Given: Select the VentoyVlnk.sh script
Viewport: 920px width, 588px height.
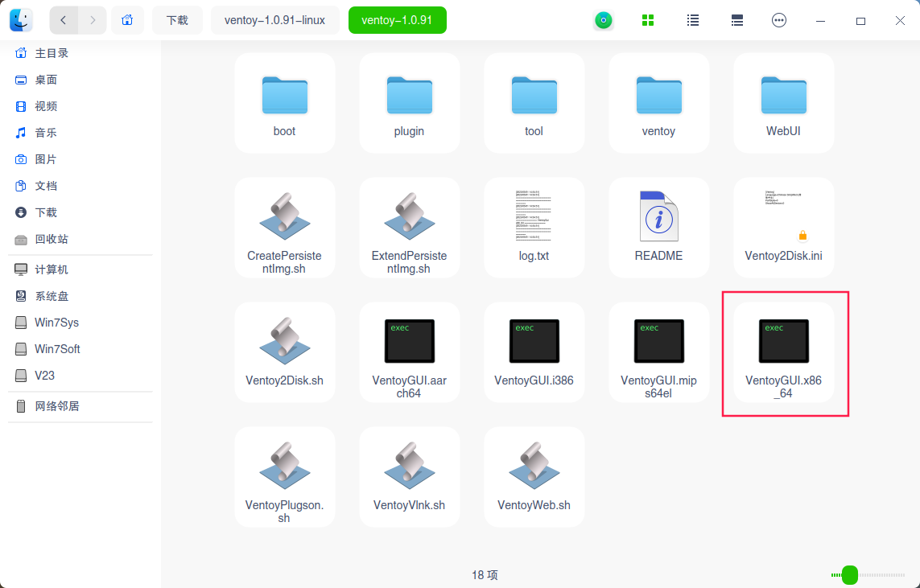Looking at the screenshot, I should click(x=410, y=477).
